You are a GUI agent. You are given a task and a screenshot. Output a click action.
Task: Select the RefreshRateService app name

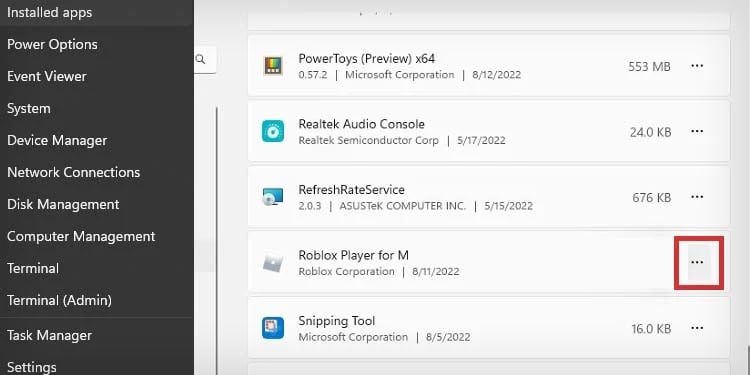pyautogui.click(x=352, y=189)
